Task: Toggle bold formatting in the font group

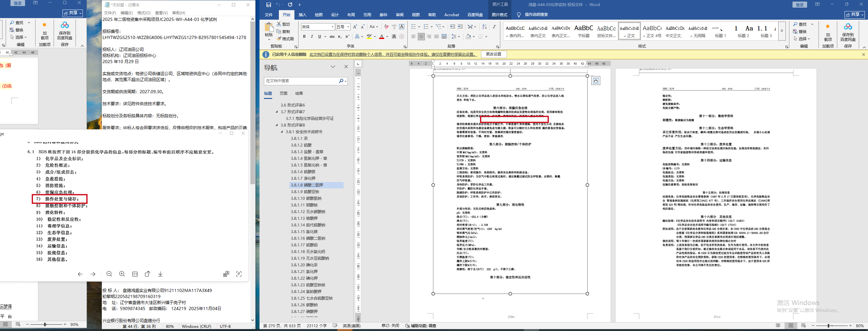Action: tap(304, 36)
